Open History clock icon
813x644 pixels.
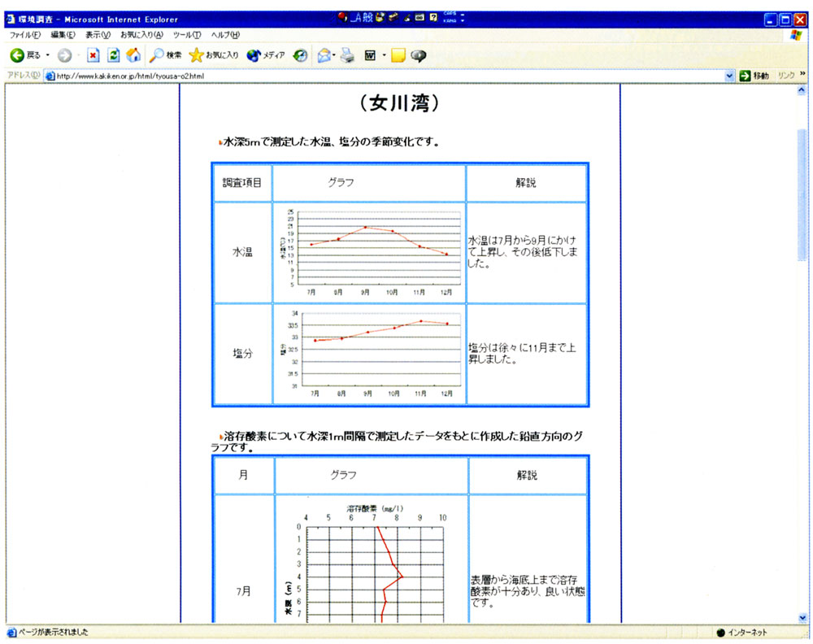point(300,55)
